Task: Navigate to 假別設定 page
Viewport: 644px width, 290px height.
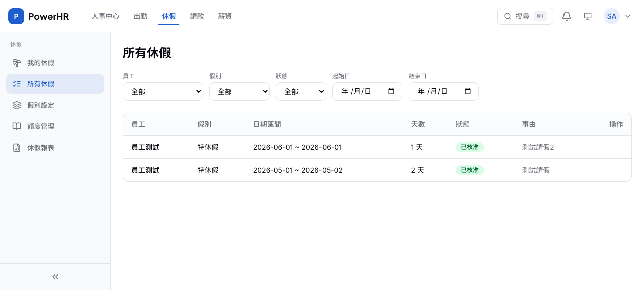Action: [41, 105]
